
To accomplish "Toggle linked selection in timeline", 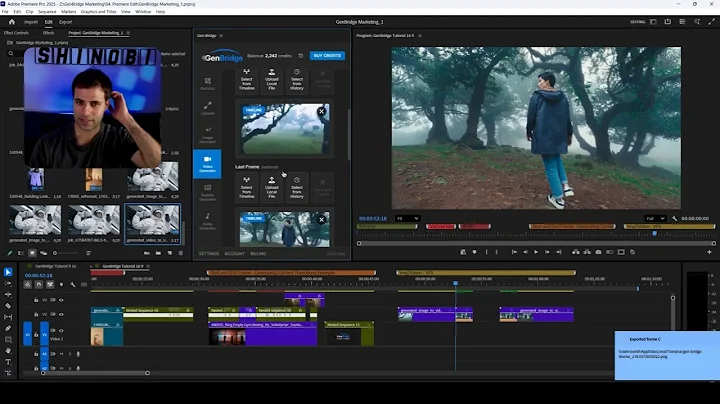I will tap(50, 285).
